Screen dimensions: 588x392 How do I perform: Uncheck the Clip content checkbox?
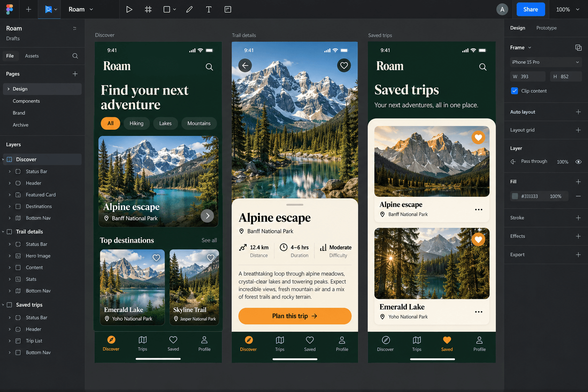click(514, 91)
